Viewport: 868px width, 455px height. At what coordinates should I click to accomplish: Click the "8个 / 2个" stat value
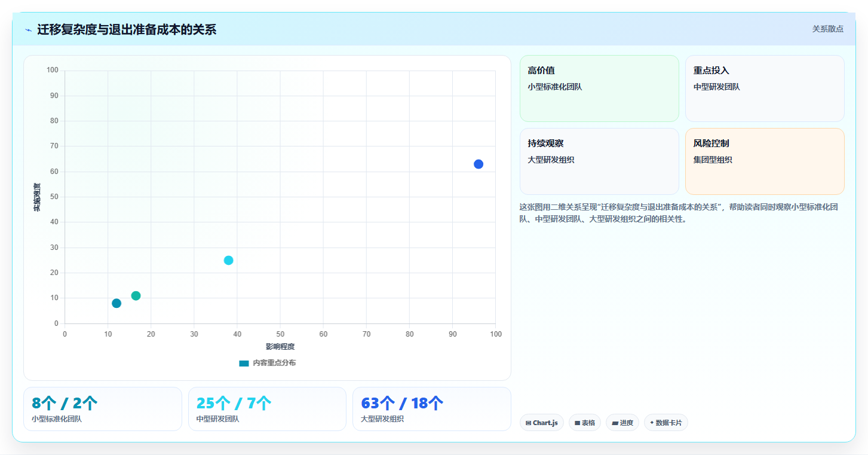click(x=65, y=404)
